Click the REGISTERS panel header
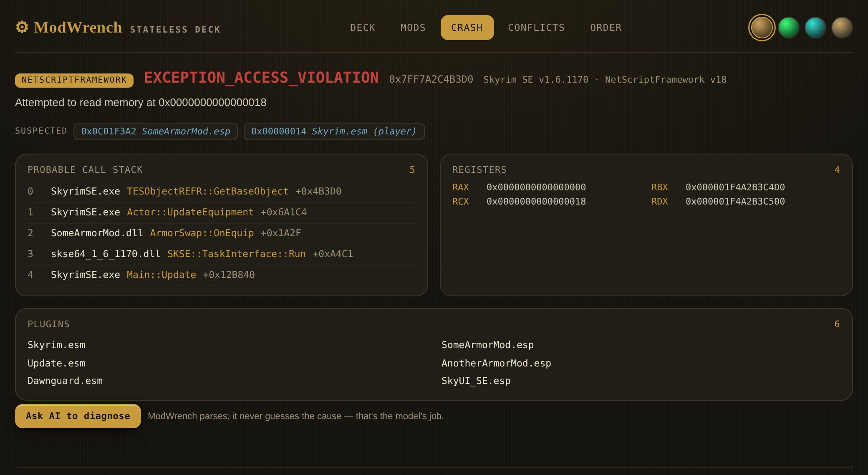Viewport: 868px width, 475px height. 479,169
